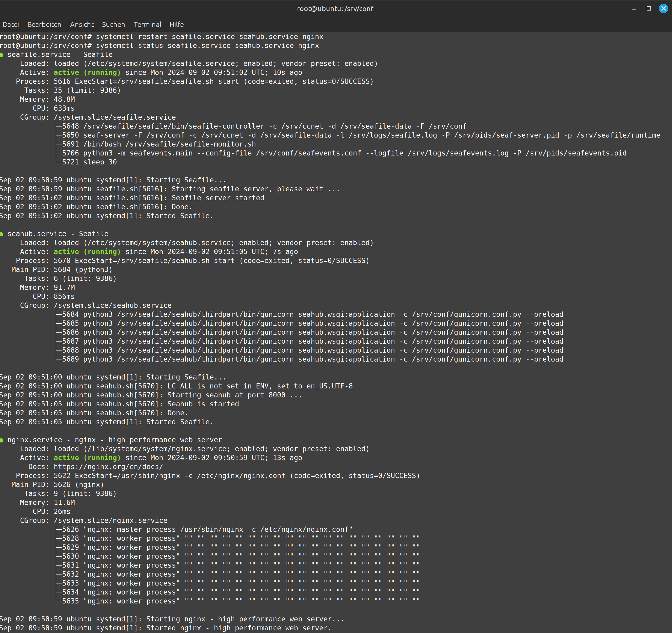The height and width of the screenshot is (633, 672).
Task: Click the 'seahub.service - Seafile' heading
Action: 58,234
